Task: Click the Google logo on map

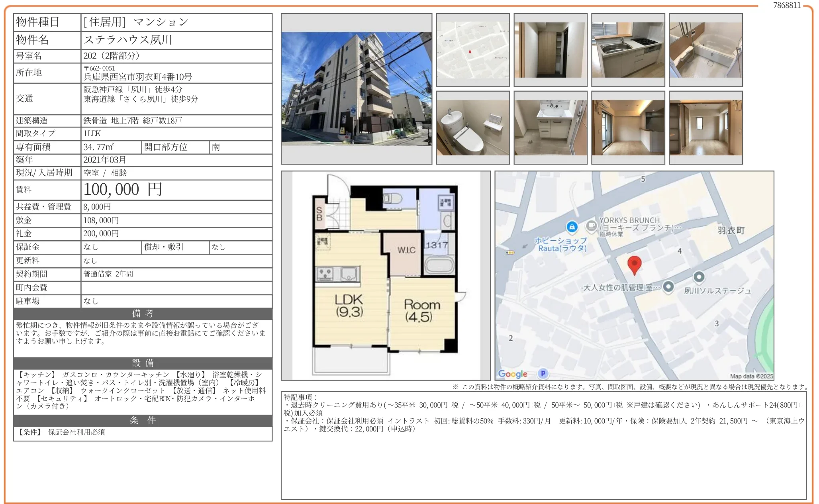Action: (513, 374)
